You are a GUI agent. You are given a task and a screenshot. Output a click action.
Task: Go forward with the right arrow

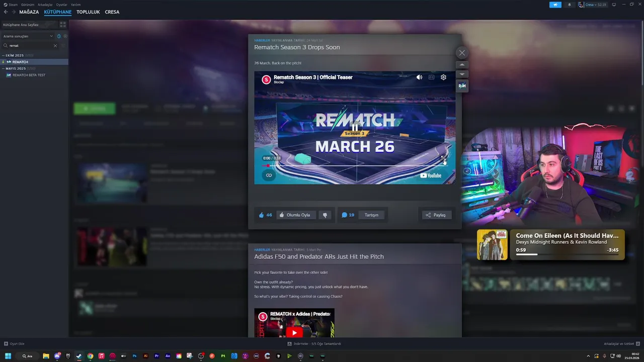coord(13,12)
